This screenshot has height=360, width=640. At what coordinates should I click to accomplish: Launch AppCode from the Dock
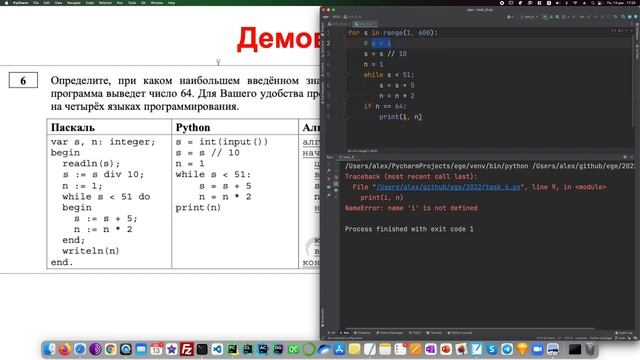point(263,349)
